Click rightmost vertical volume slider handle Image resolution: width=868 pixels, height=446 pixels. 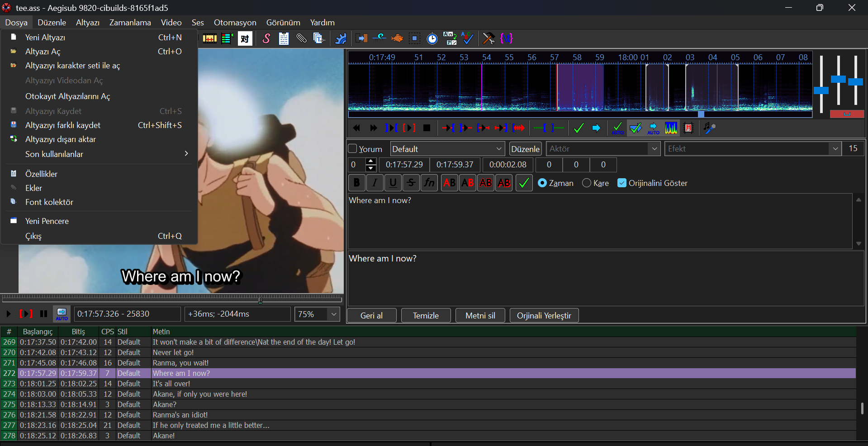tap(855, 82)
